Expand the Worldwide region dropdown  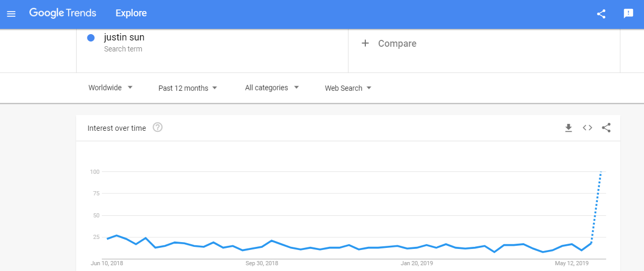click(x=111, y=88)
